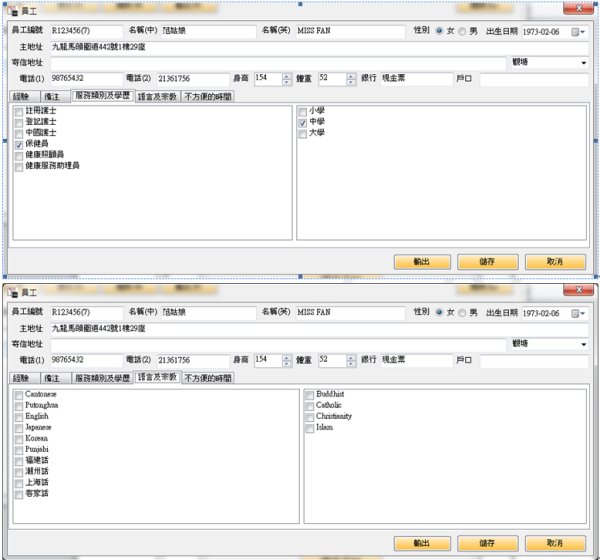The height and width of the screenshot is (560, 600).
Task: Uncheck the 中學 education checkbox
Action: (302, 123)
